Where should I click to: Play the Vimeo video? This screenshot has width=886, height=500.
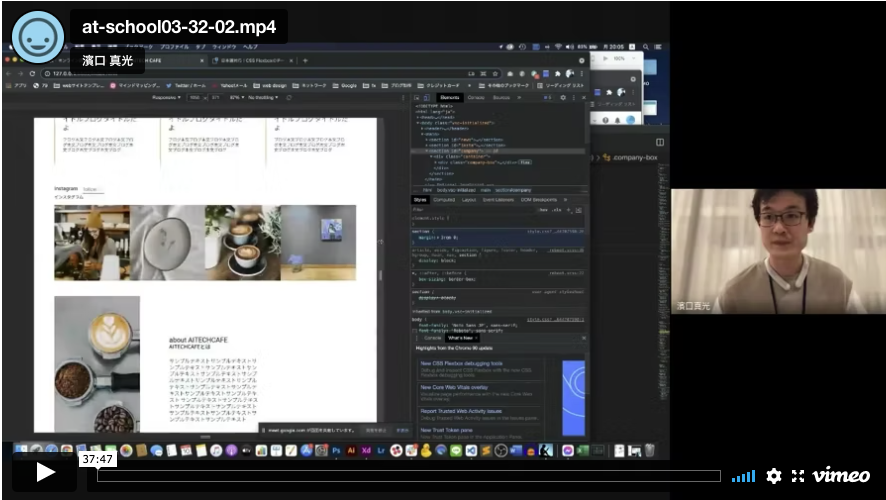click(45, 472)
